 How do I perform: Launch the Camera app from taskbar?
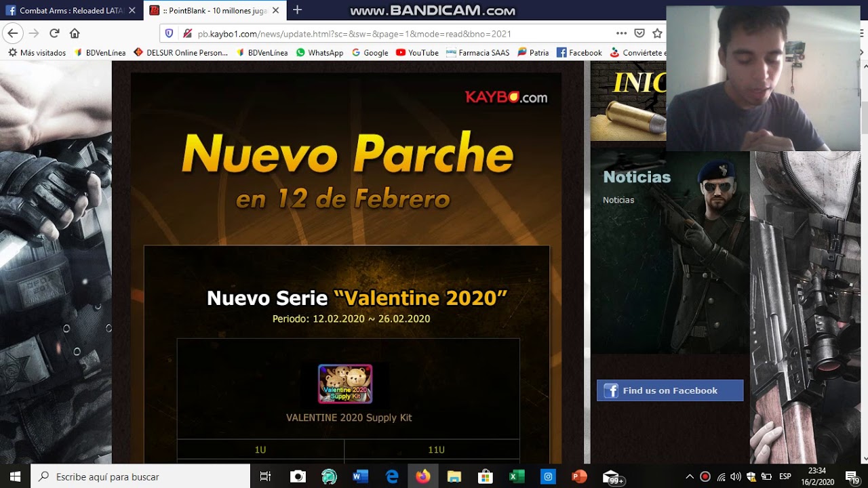pos(298,476)
